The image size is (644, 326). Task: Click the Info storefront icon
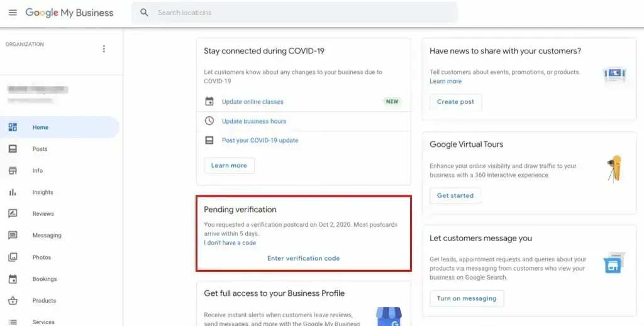point(13,171)
